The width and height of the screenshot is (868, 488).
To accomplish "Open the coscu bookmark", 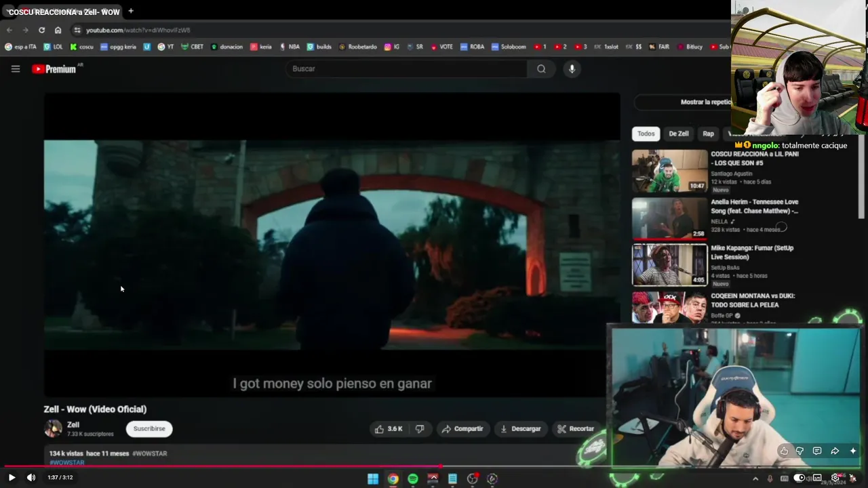I will click(82, 47).
